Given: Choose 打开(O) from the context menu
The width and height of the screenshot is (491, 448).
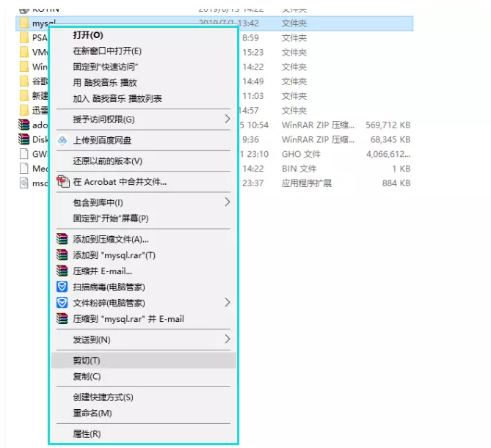Looking at the screenshot, I should coord(88,35).
